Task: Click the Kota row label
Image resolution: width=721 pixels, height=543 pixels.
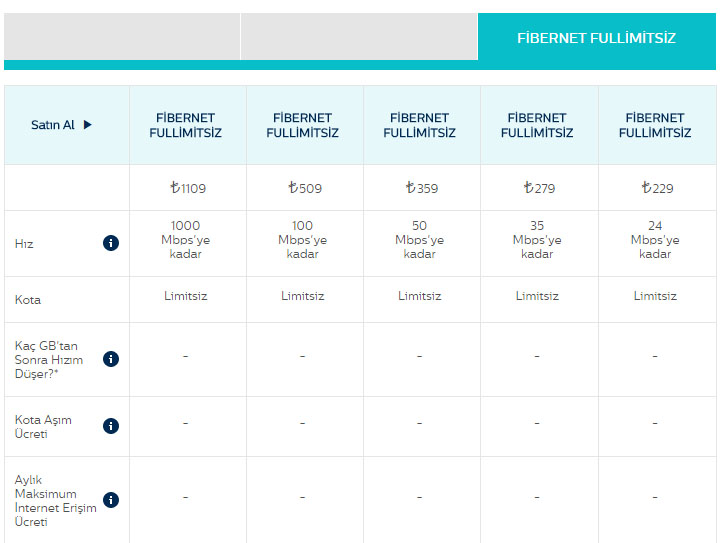Action: tap(28, 300)
